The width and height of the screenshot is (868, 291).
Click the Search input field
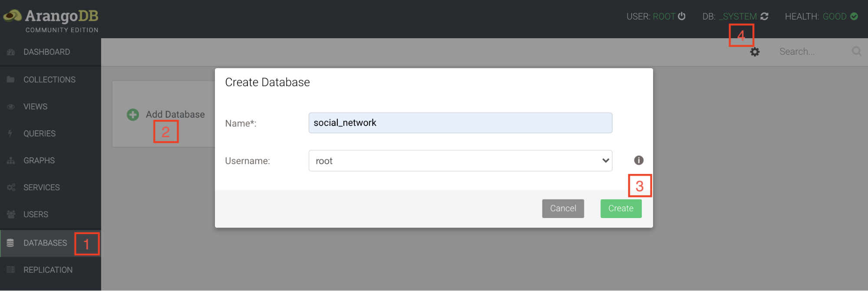click(x=813, y=52)
